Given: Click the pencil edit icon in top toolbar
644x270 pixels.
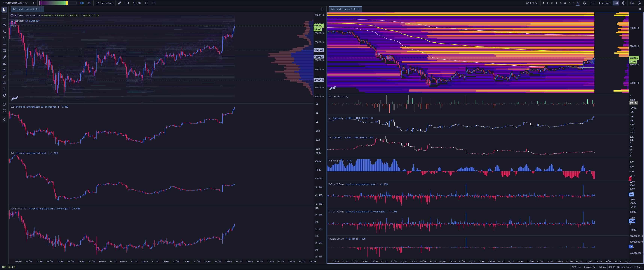Looking at the screenshot, I should point(119,3).
